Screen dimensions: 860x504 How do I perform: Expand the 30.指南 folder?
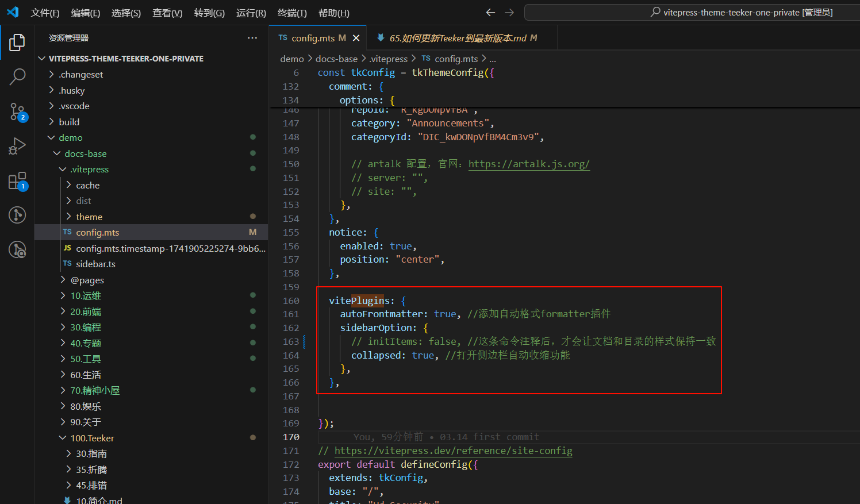tap(91, 453)
